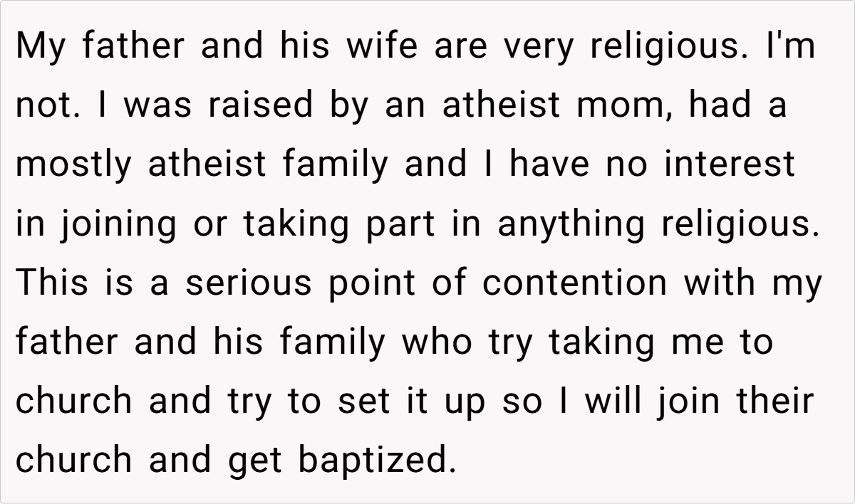Image resolution: width=855 pixels, height=504 pixels.
Task: Click the word "their" before church
Action: tap(773, 401)
